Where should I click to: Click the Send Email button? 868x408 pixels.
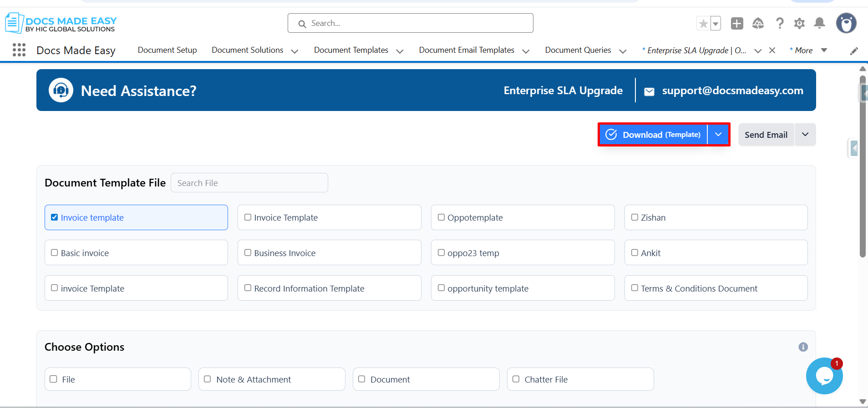coord(766,135)
